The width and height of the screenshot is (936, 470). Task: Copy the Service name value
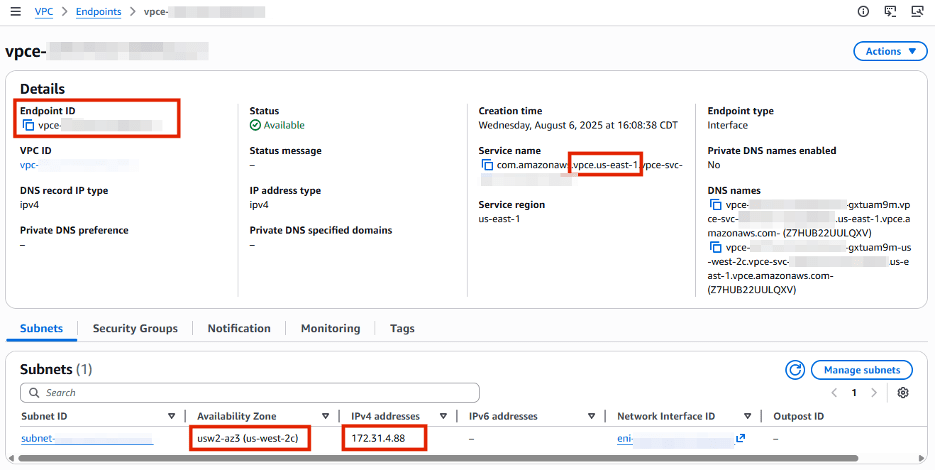point(487,165)
